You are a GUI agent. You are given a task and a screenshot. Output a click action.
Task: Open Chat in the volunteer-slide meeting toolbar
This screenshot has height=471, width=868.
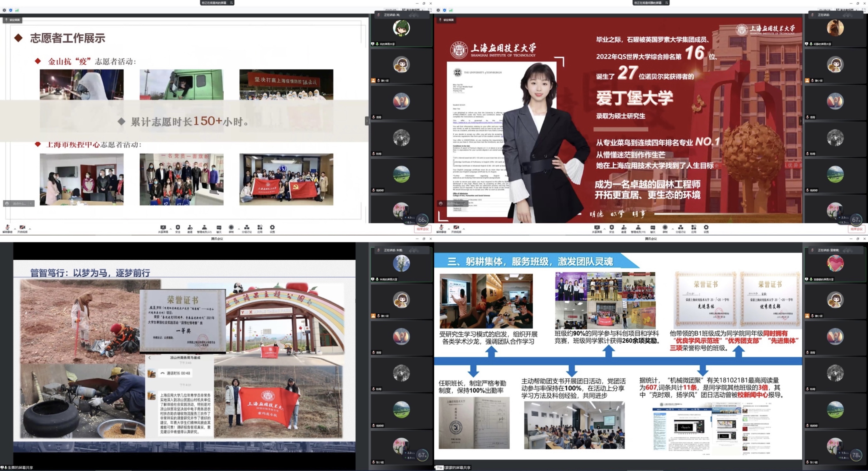[219, 228]
